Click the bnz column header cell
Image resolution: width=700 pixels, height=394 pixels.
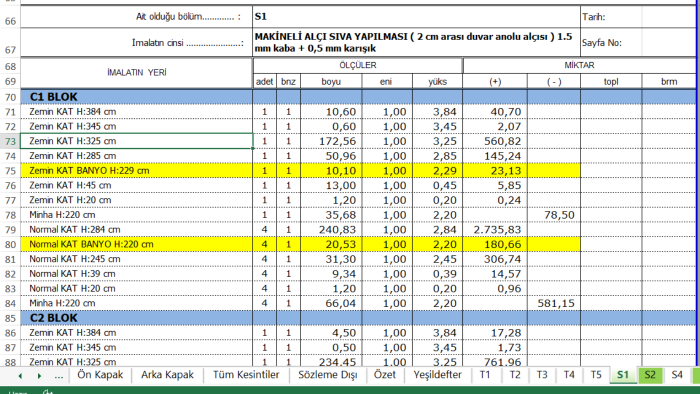(288, 81)
